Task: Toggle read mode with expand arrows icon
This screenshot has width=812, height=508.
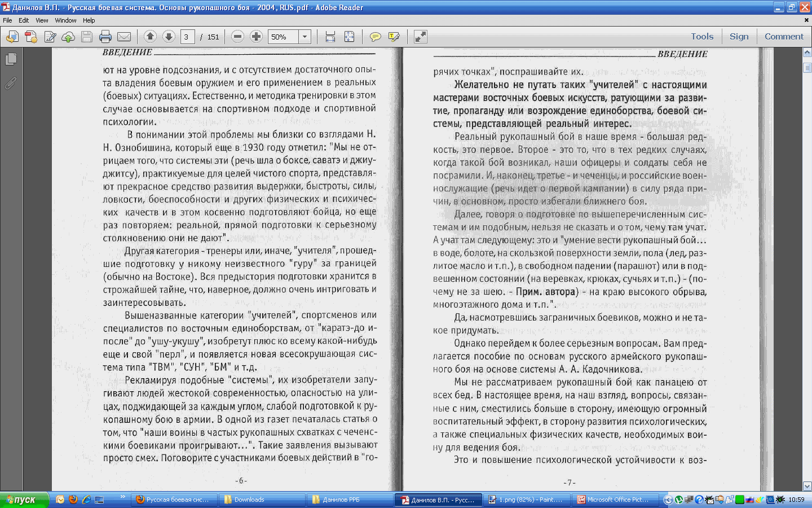Action: point(421,37)
